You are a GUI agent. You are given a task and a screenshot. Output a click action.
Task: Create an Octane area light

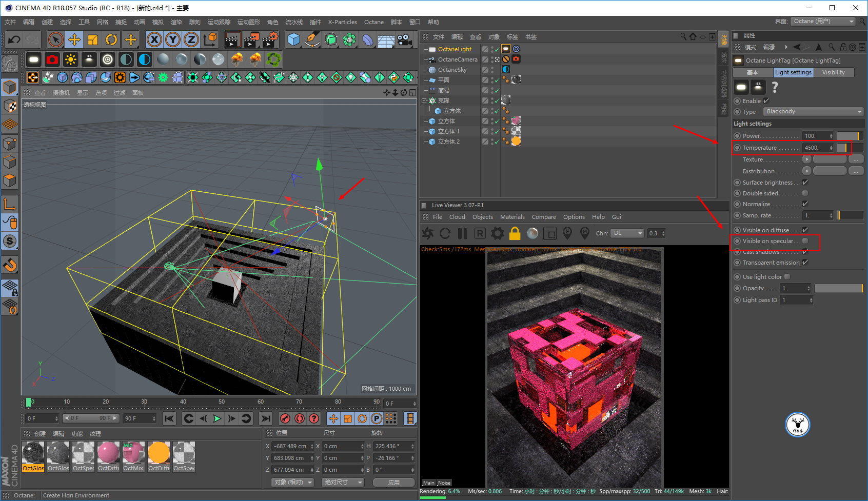pyautogui.click(x=34, y=59)
